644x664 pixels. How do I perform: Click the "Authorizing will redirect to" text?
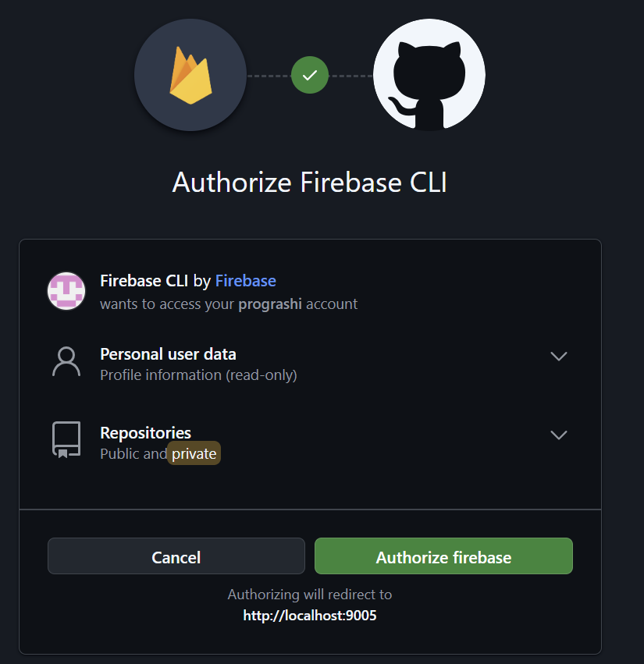pyautogui.click(x=310, y=595)
